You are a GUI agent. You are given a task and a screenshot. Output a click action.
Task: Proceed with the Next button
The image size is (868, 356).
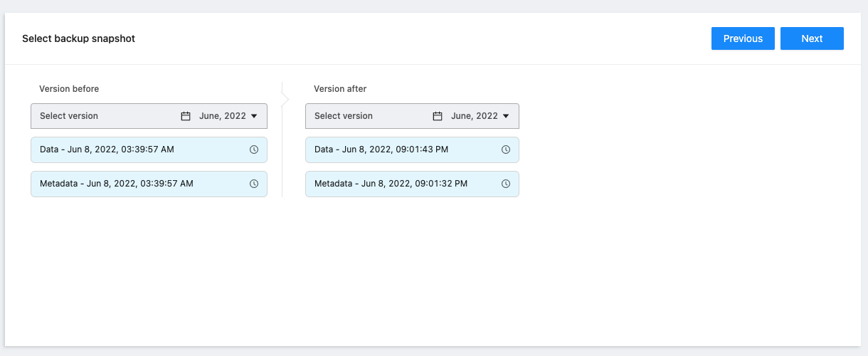pyautogui.click(x=812, y=38)
